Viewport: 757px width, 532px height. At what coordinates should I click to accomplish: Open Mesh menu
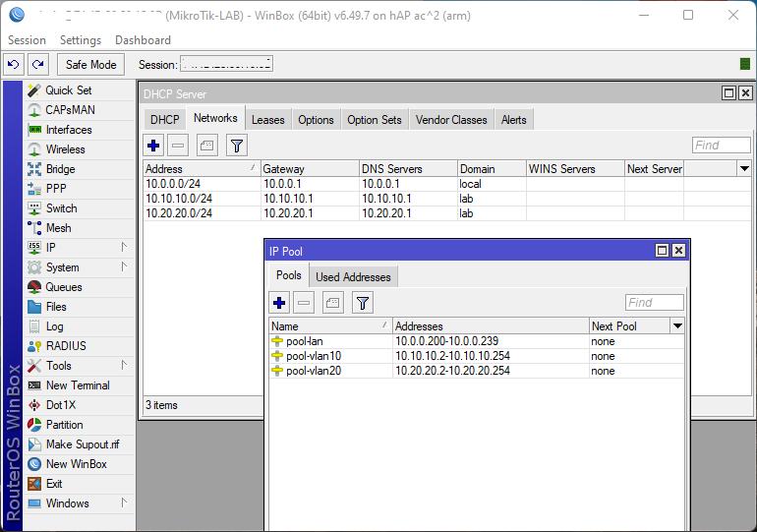click(58, 228)
